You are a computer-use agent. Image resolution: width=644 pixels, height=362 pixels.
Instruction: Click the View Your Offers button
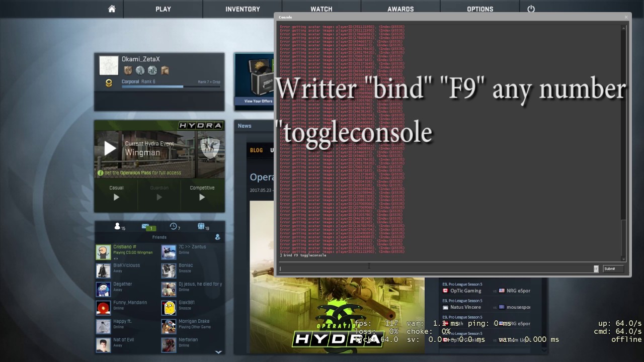pos(258,101)
